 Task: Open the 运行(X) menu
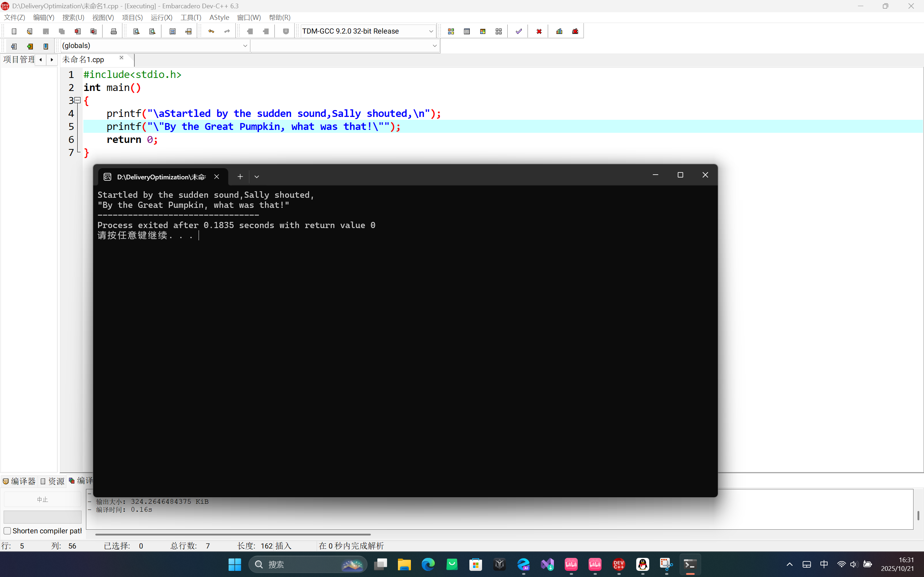[x=161, y=18]
